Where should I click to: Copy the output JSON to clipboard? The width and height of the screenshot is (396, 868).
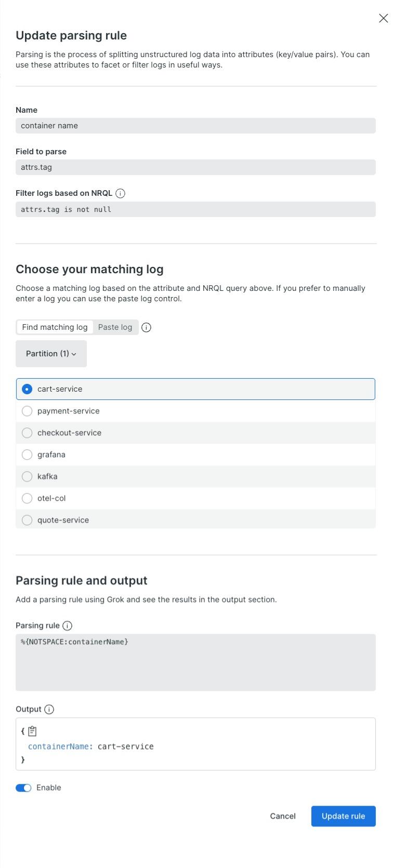[x=32, y=730]
